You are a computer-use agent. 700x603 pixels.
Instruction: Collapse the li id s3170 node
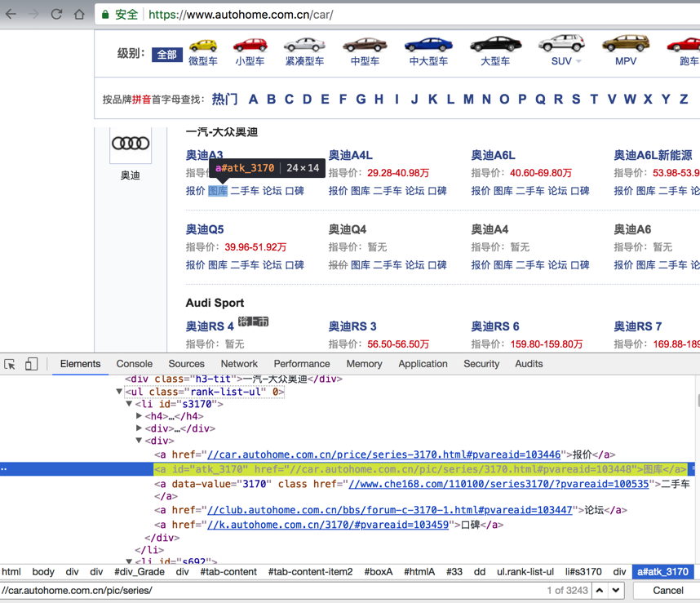coord(129,403)
